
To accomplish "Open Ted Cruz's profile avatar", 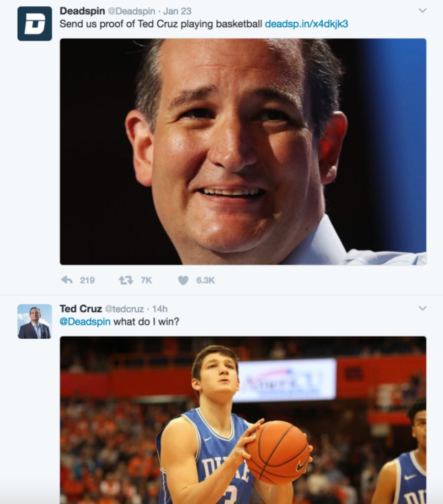I will coord(34,320).
